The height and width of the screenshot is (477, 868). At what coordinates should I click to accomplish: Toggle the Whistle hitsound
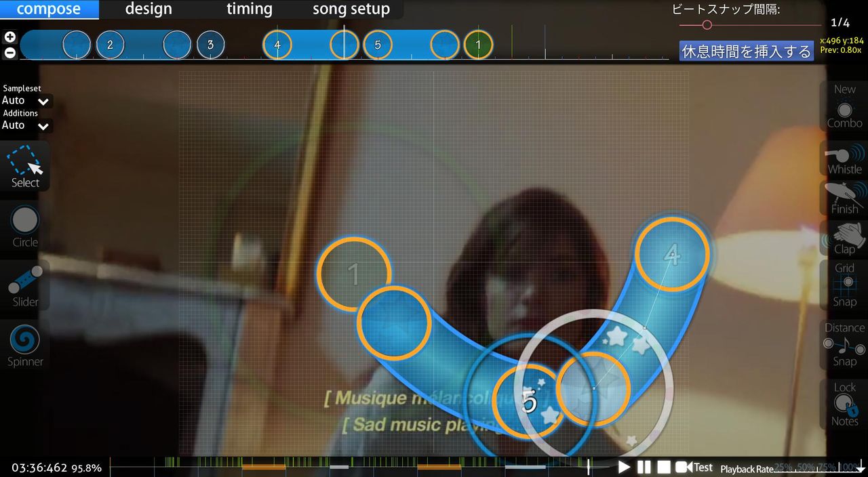click(x=844, y=160)
